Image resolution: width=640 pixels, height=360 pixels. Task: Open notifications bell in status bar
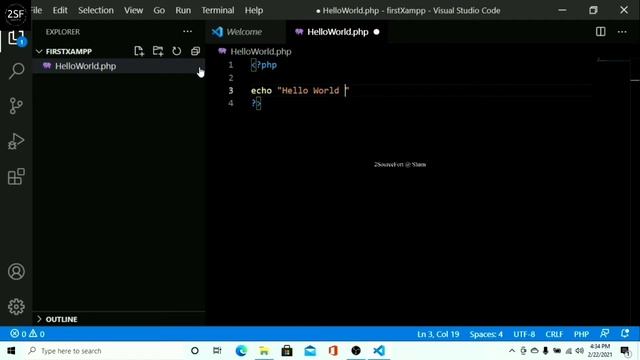point(625,333)
